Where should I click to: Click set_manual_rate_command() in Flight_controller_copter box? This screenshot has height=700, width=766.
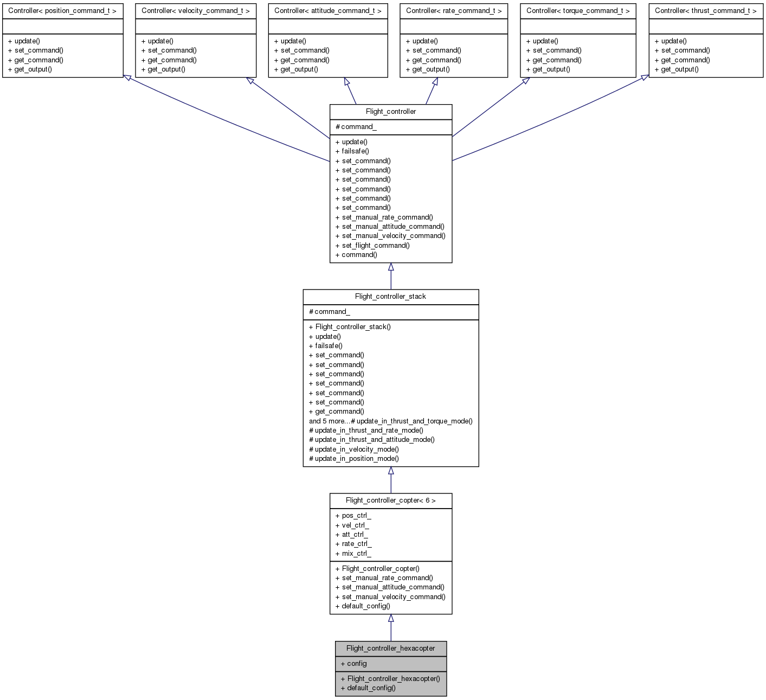coord(384,578)
